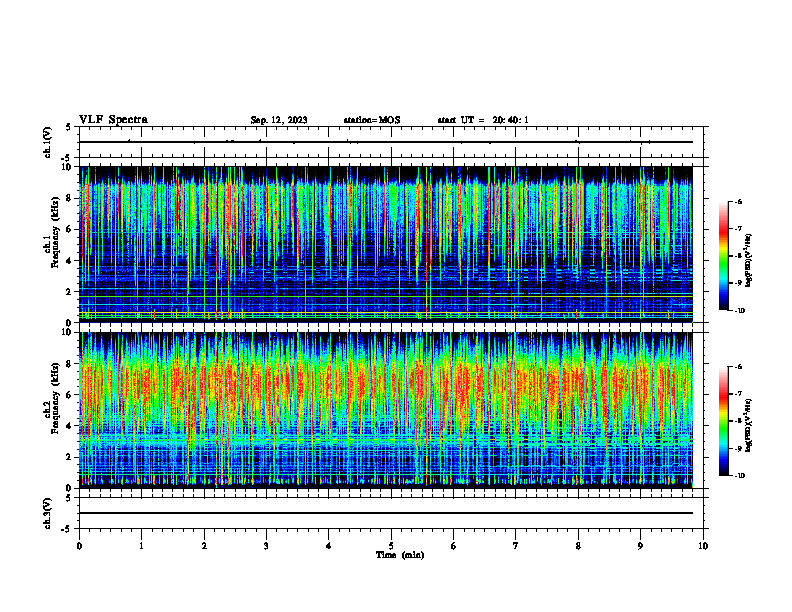Viewport: 792px width, 612px height.
Task: Click time axis tick label "2"
Action: tap(204, 546)
